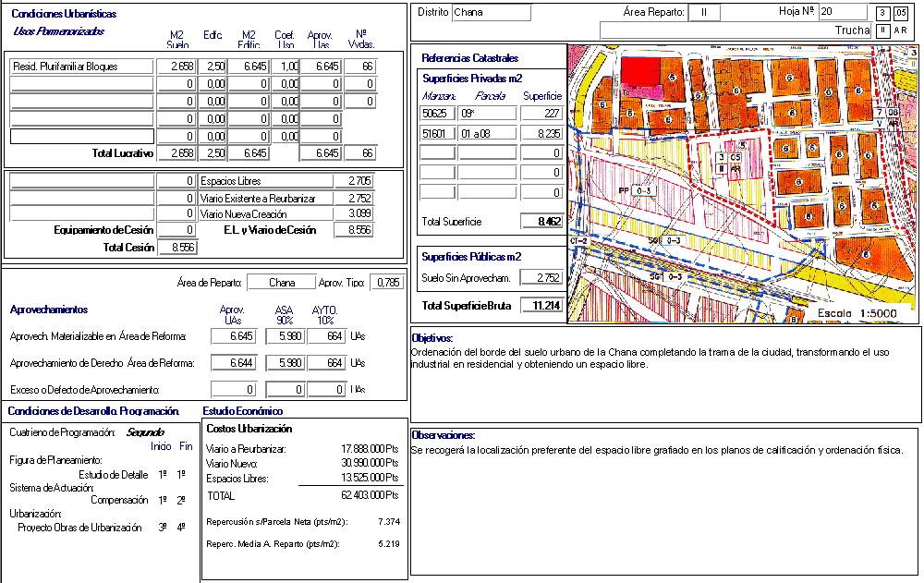
Task: Click the Total Superficie value 8.462
Action: (x=542, y=222)
